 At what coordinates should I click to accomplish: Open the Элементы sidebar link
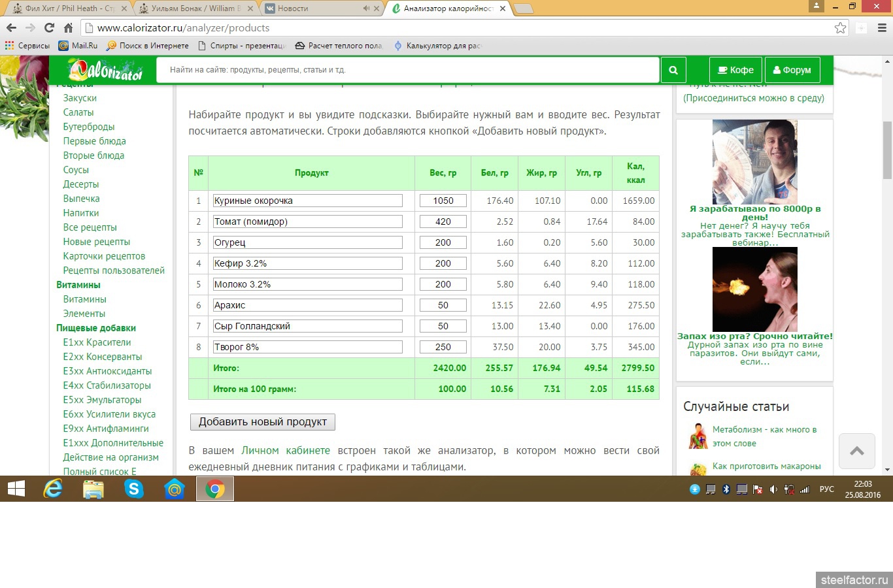[x=84, y=314]
